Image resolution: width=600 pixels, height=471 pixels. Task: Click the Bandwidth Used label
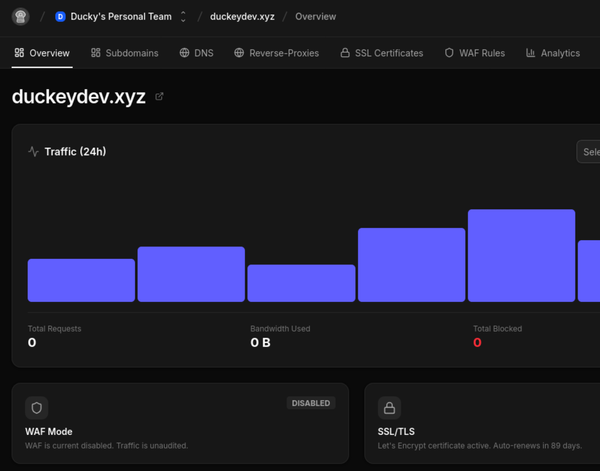(280, 329)
